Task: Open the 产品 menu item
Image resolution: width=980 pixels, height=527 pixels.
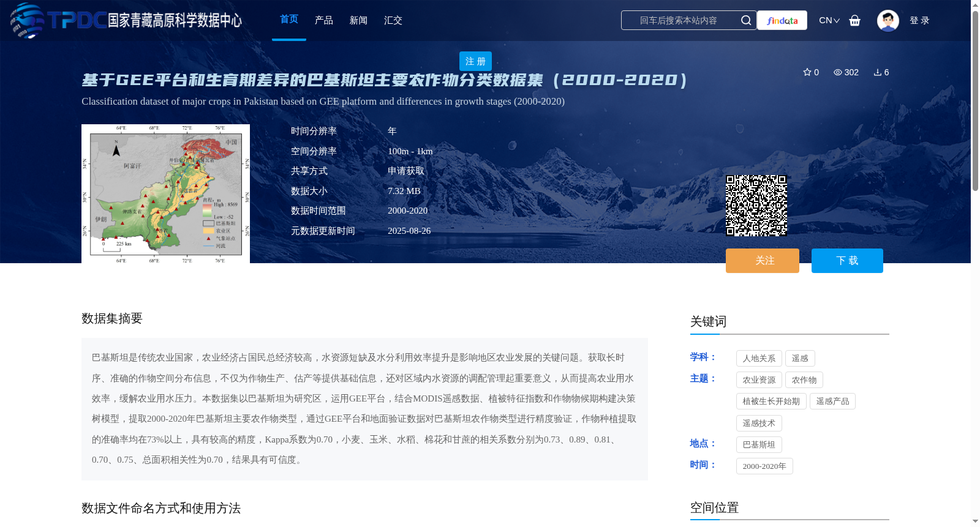Action: [324, 20]
